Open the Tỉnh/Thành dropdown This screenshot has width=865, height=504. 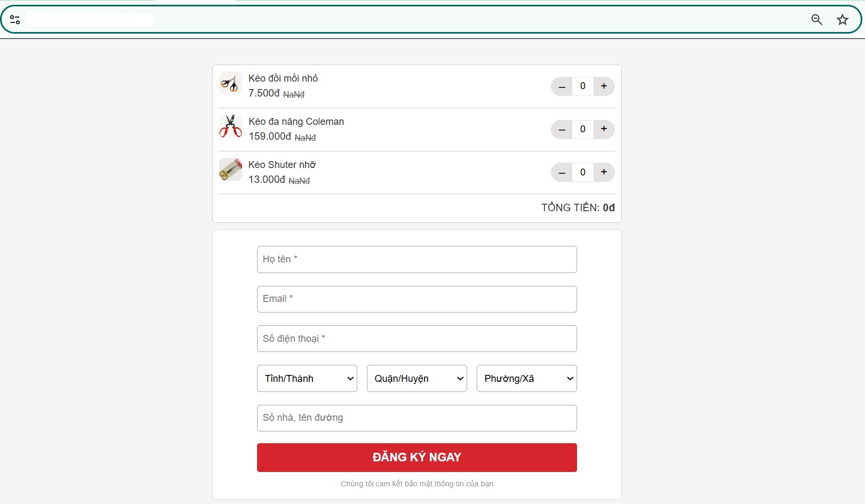(x=307, y=379)
